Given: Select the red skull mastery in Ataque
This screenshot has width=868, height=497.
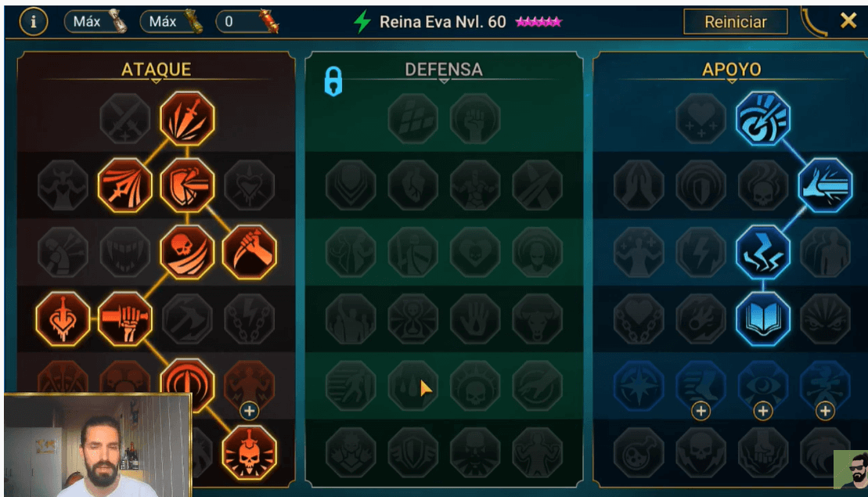Looking at the screenshot, I should (x=186, y=252).
